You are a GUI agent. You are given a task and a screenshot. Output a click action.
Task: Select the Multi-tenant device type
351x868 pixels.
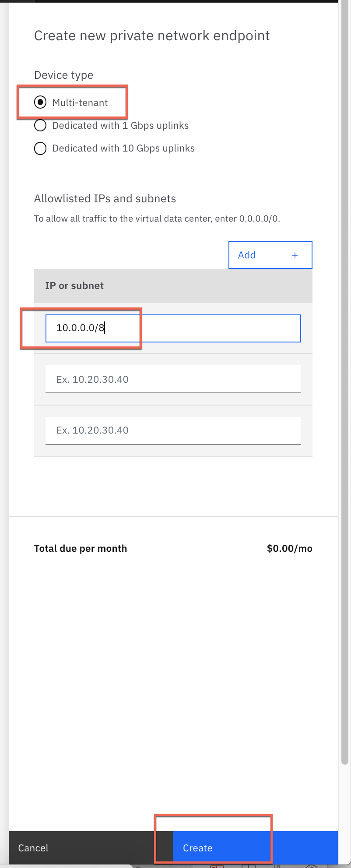tap(40, 102)
